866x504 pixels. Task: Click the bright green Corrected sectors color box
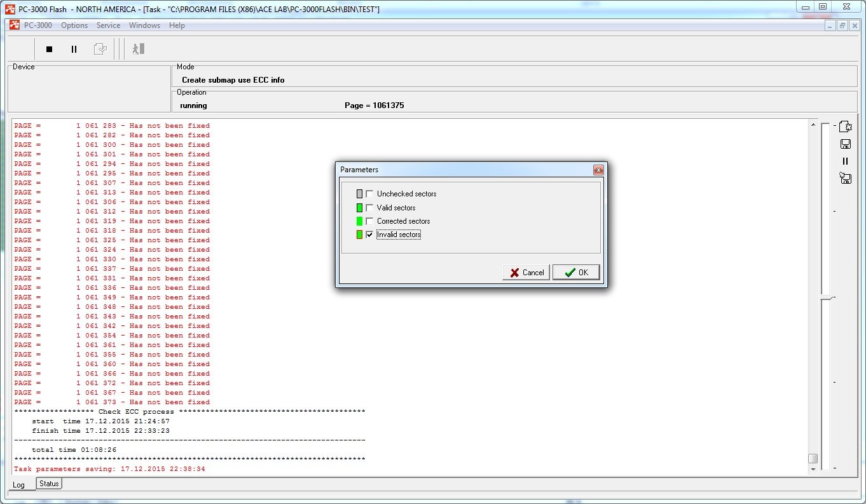[x=359, y=221]
